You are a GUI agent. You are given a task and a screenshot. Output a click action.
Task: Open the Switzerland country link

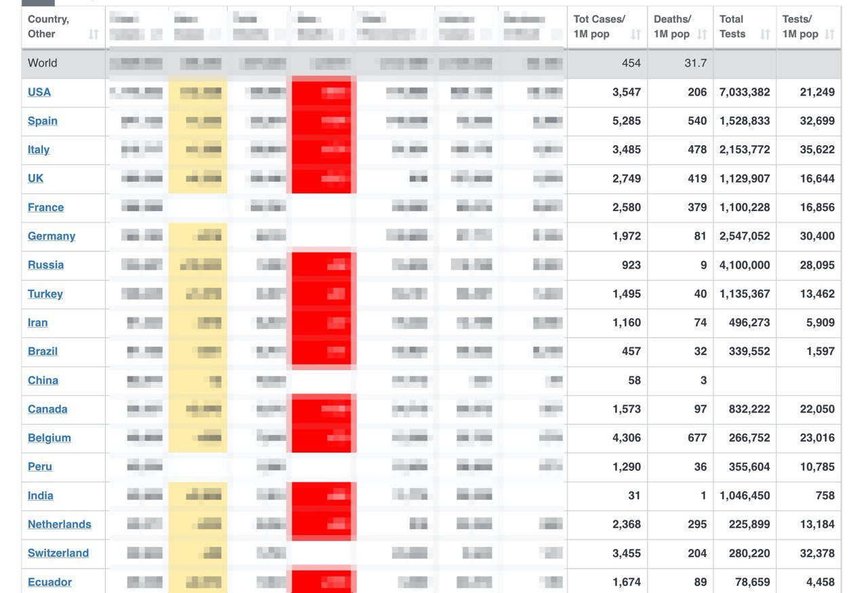[58, 554]
